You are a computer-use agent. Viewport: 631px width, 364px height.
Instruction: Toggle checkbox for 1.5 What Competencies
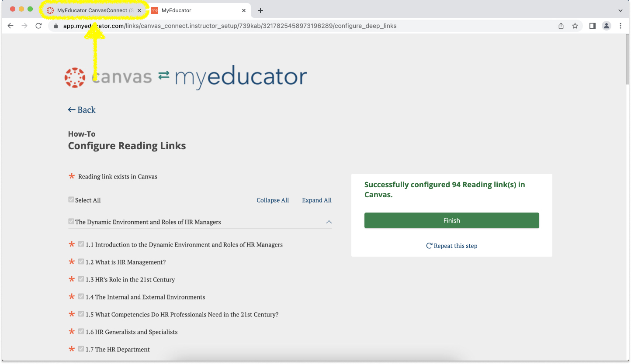81,314
